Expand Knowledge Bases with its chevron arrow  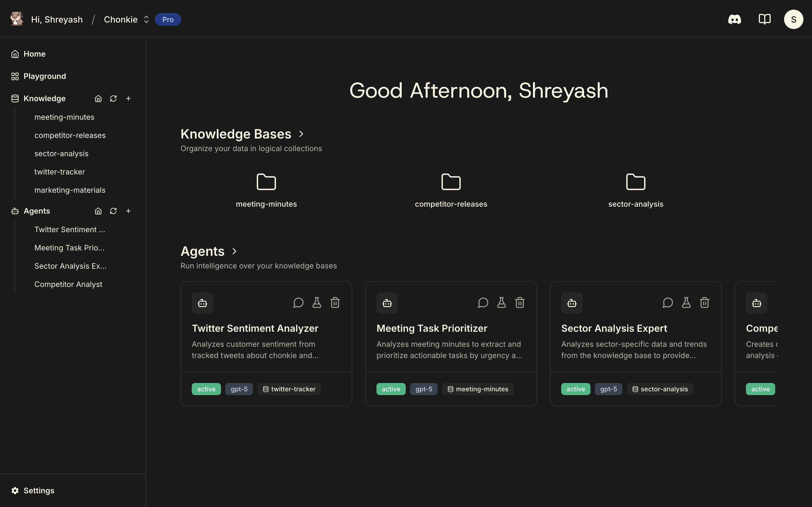point(301,134)
